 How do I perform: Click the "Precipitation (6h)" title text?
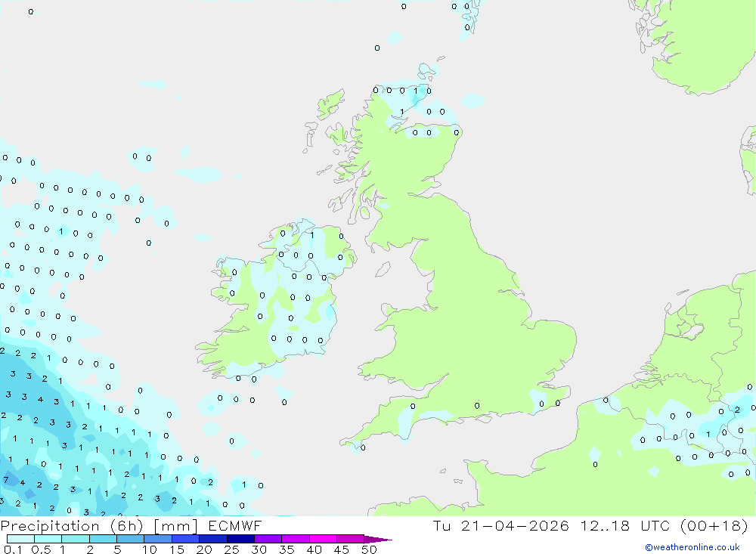71,525
